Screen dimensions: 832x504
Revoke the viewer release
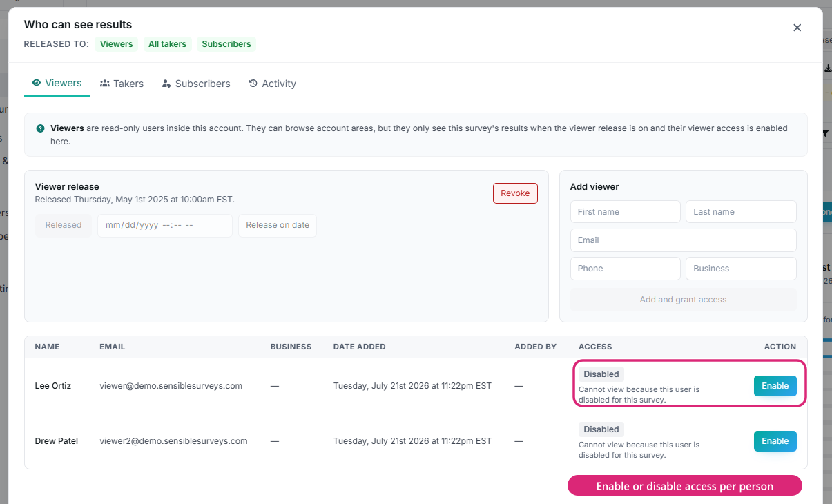pos(515,193)
